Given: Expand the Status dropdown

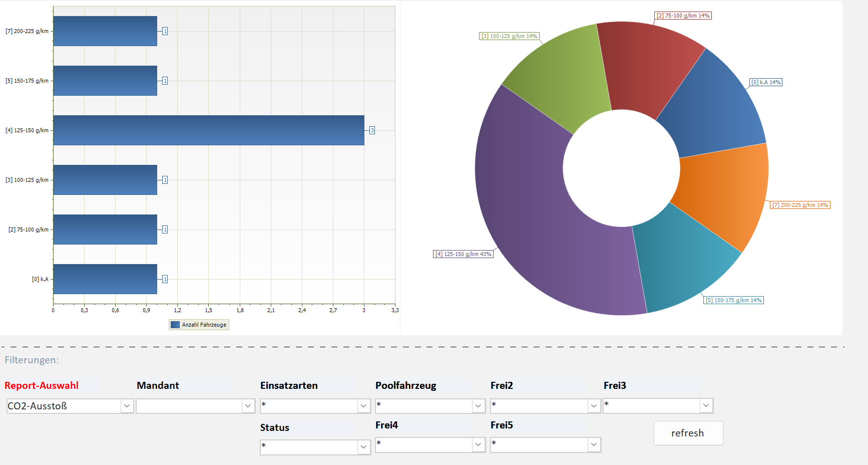Looking at the screenshot, I should click(315, 447).
